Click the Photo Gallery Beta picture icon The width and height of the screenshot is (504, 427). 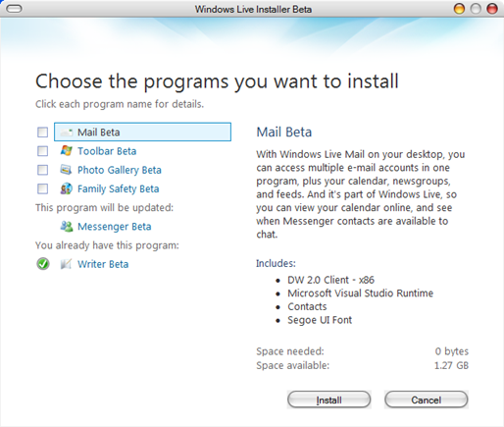click(x=66, y=170)
